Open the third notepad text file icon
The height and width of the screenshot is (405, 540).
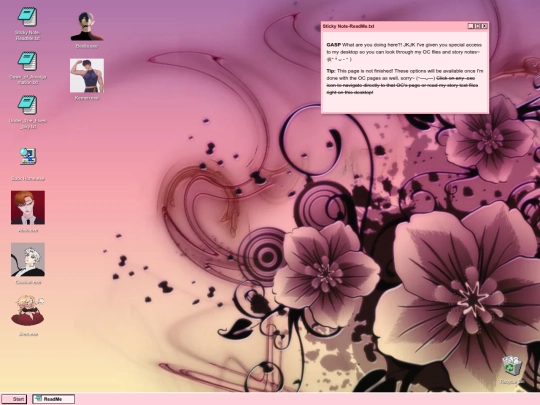(28, 105)
